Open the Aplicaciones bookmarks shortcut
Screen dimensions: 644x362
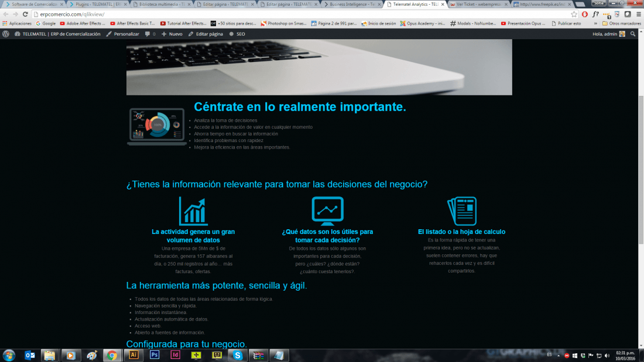(x=17, y=23)
